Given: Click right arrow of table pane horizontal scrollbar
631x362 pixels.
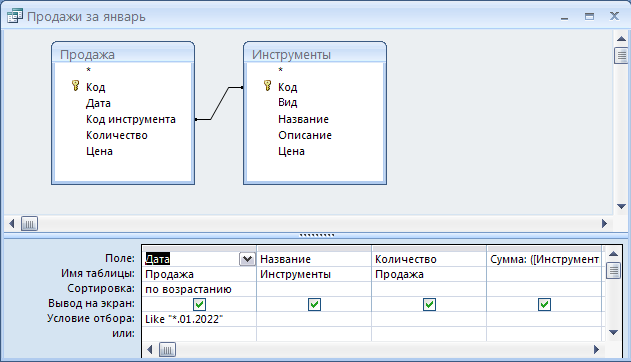Looking at the screenshot, I should click(604, 223).
